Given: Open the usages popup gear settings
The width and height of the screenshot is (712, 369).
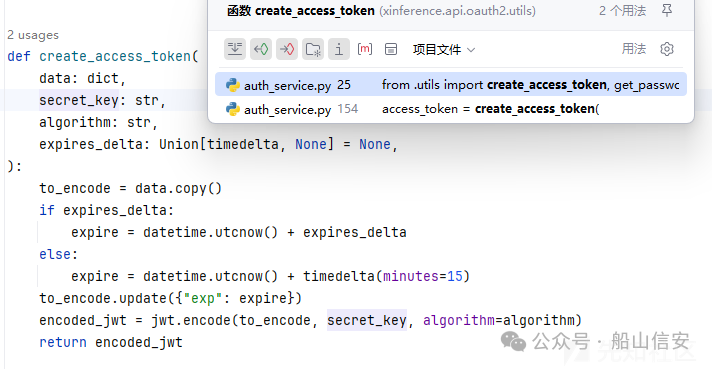Looking at the screenshot, I should [x=667, y=49].
